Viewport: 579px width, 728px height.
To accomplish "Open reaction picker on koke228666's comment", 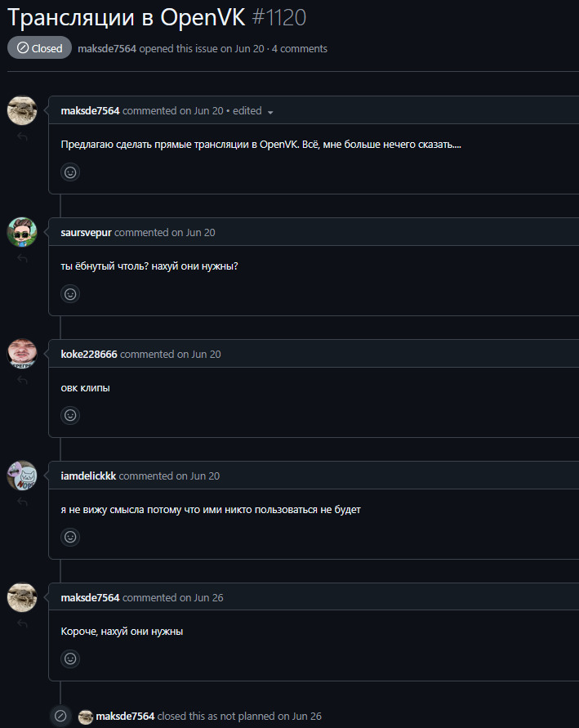I will 71,415.
